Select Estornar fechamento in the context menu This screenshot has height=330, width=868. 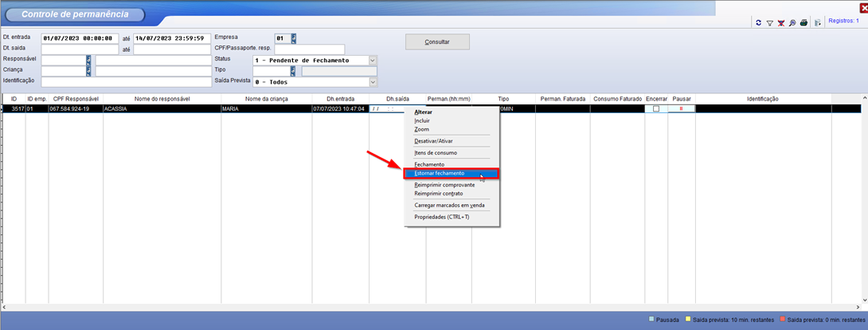(x=452, y=173)
